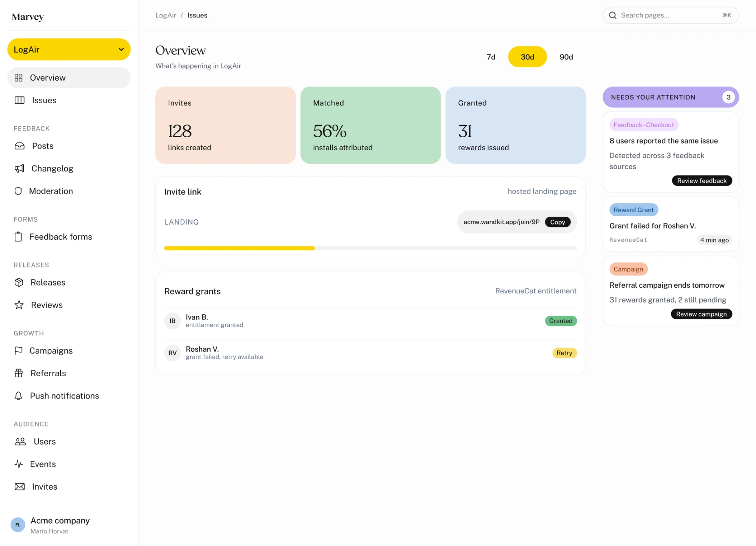Image resolution: width=756 pixels, height=546 pixels.
Task: Click the attention count badge 3
Action: [728, 97]
